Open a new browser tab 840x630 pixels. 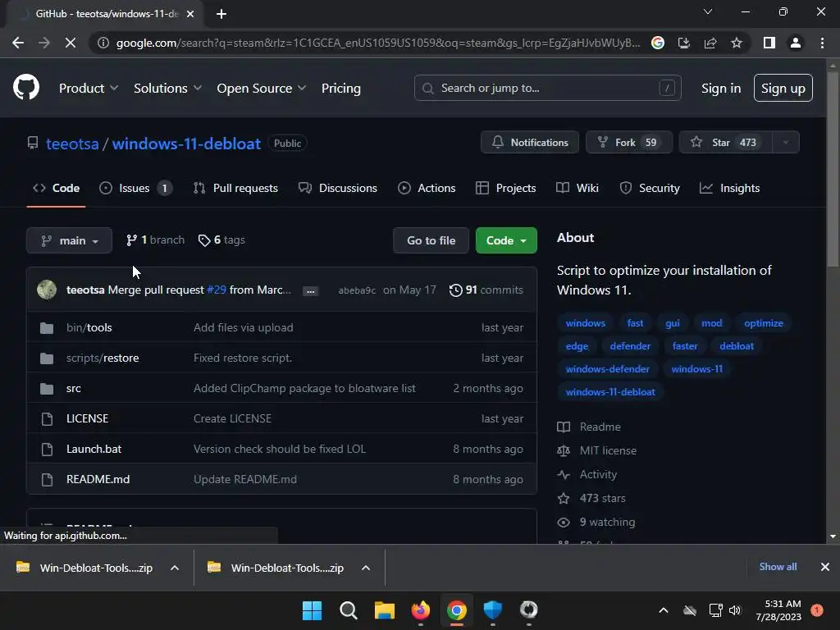[x=221, y=14]
